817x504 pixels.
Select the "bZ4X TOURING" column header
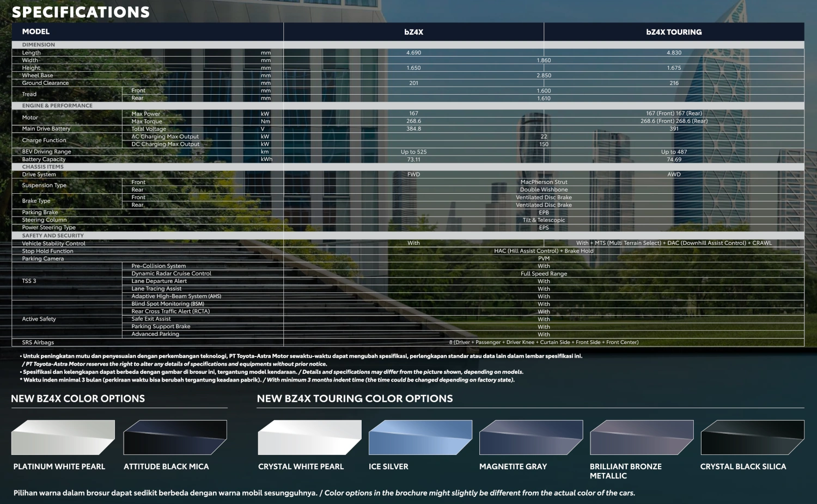pos(674,32)
